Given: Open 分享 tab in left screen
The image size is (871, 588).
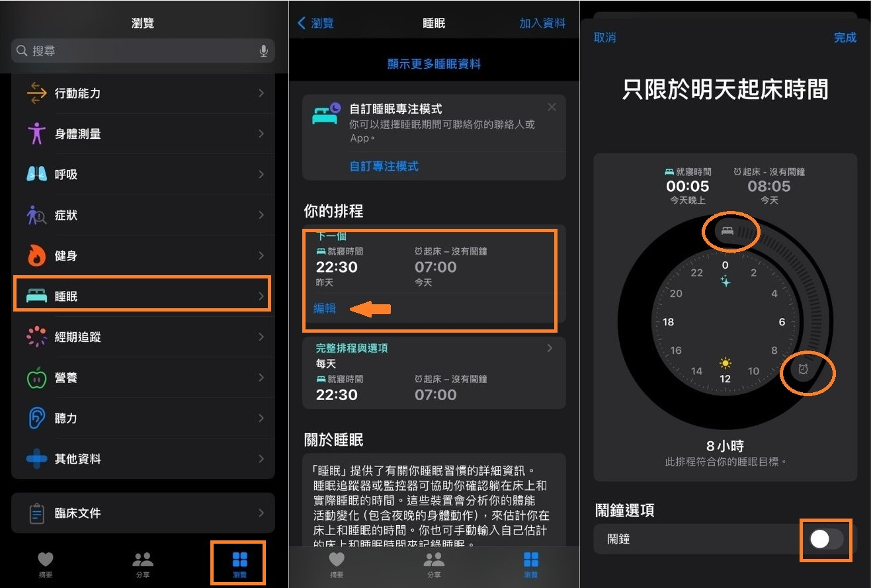Looking at the screenshot, I should click(143, 564).
